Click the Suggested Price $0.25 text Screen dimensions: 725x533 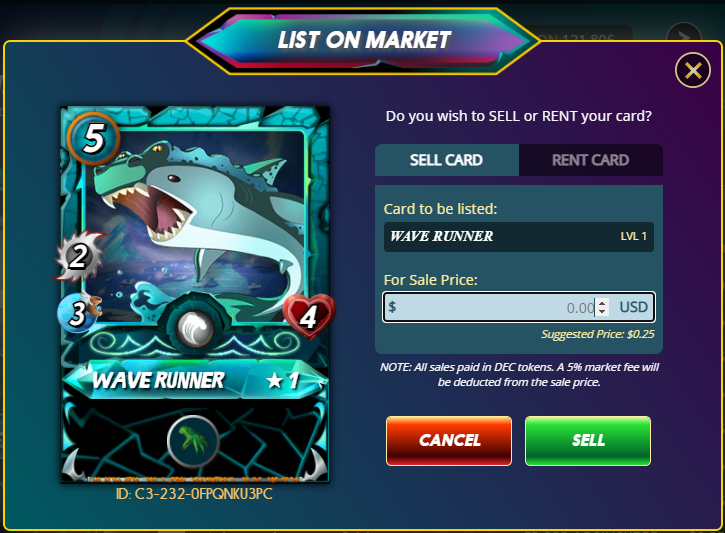pos(598,334)
